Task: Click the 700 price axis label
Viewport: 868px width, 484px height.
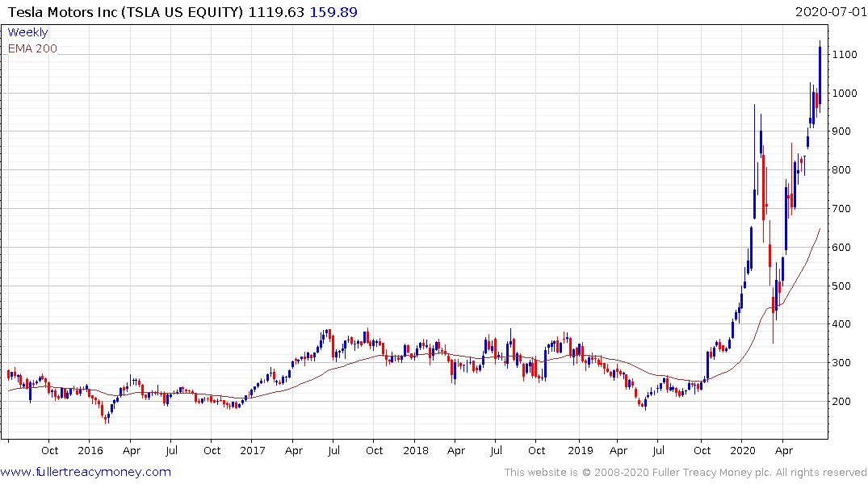Action: (841, 209)
